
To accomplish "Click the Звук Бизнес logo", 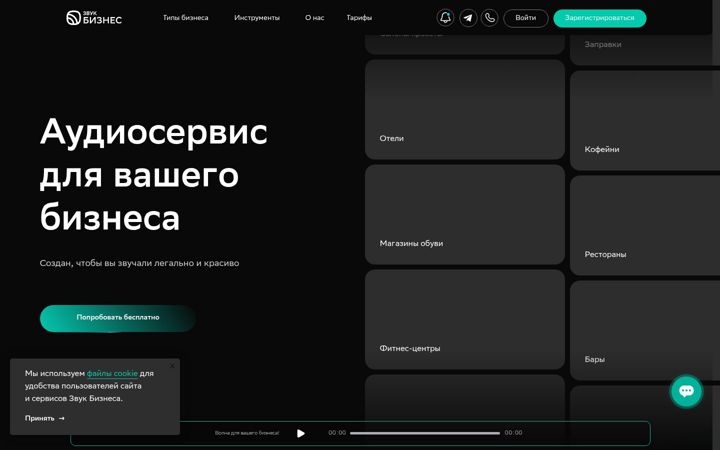I will 94,18.
